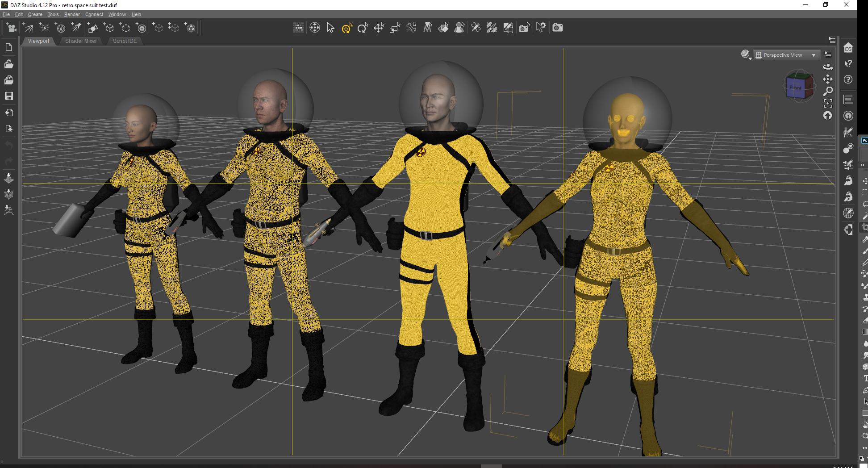Open the Tool Settings cursor-gear icon
The image size is (868, 468).
pyautogui.click(x=541, y=28)
